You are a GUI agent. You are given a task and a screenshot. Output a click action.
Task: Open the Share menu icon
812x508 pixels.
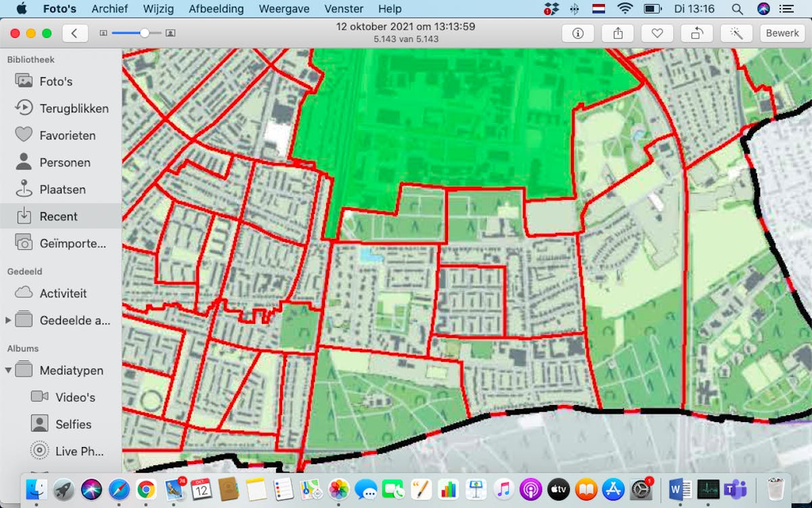(617, 33)
